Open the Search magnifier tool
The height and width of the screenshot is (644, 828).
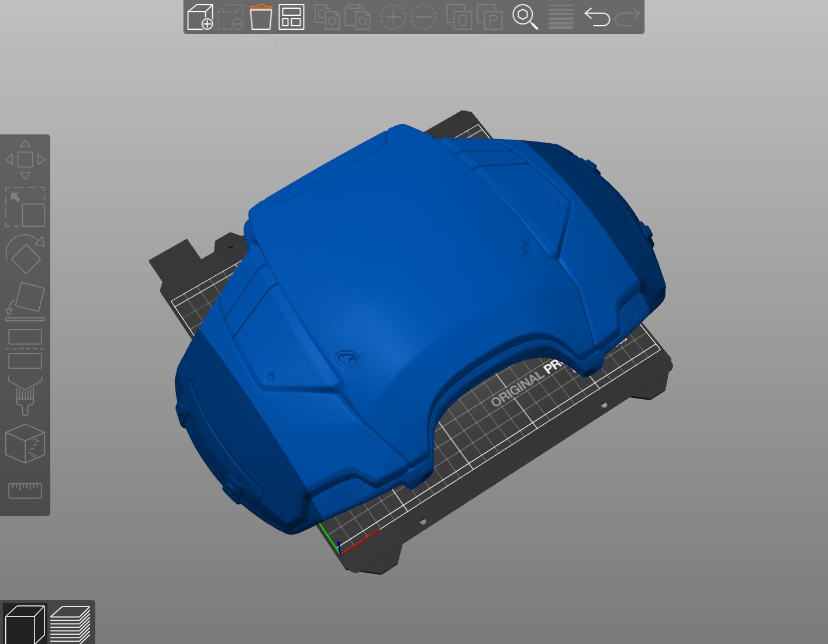(x=525, y=17)
